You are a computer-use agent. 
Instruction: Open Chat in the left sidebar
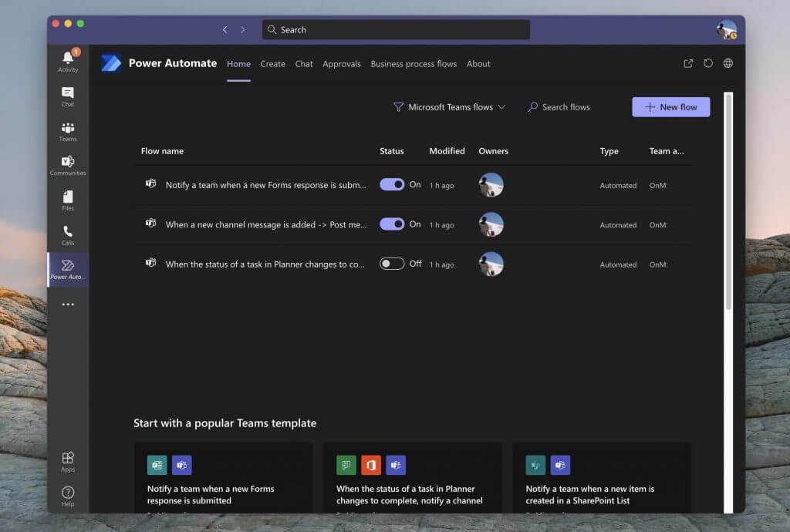tap(68, 96)
